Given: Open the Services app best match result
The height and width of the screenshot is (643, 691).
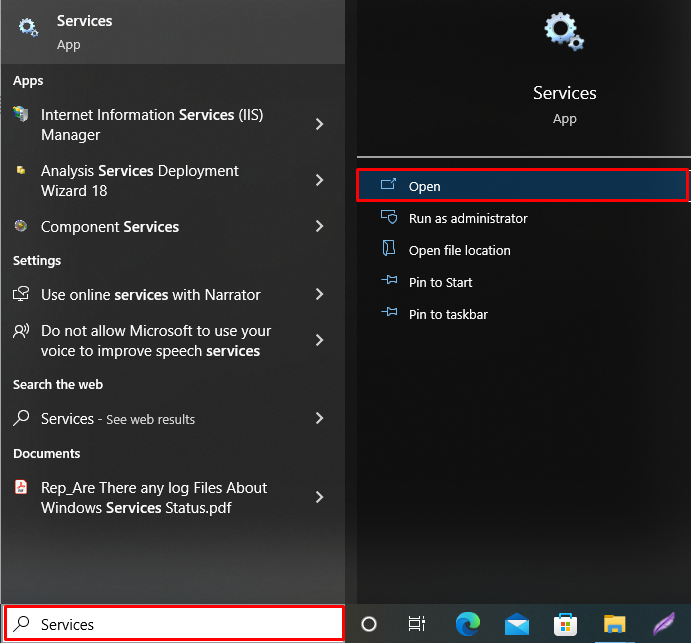Looking at the screenshot, I should (x=173, y=32).
